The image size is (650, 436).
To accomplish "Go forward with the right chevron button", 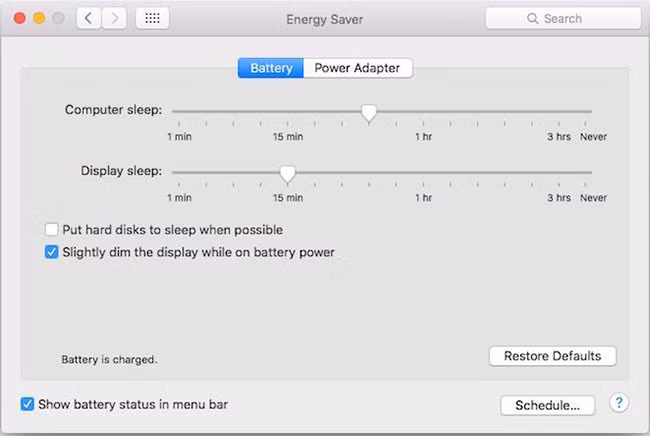I will point(114,18).
